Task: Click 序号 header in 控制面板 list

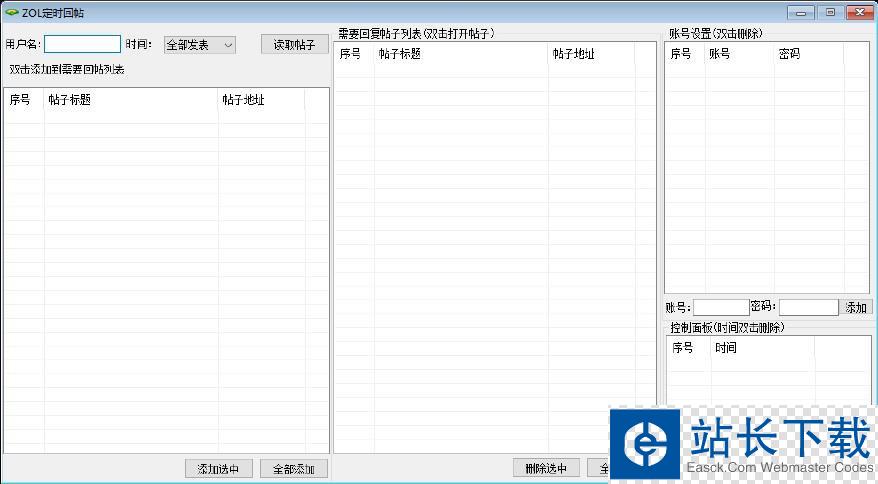Action: (x=689, y=347)
